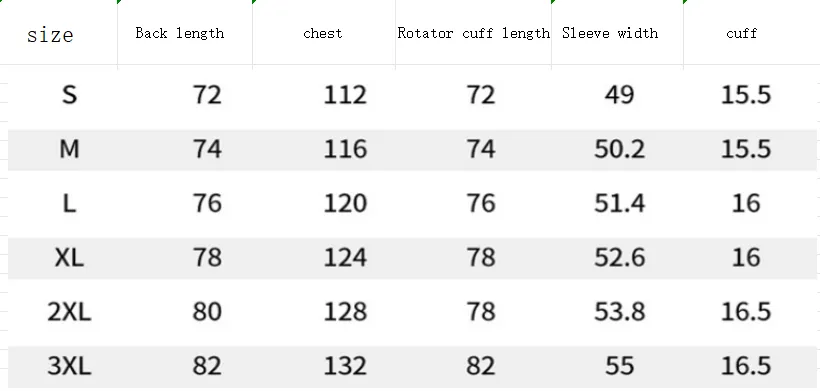Viewport: 820px width, 391px height.
Task: Select sleeve width value 50.2
Action: tap(620, 150)
